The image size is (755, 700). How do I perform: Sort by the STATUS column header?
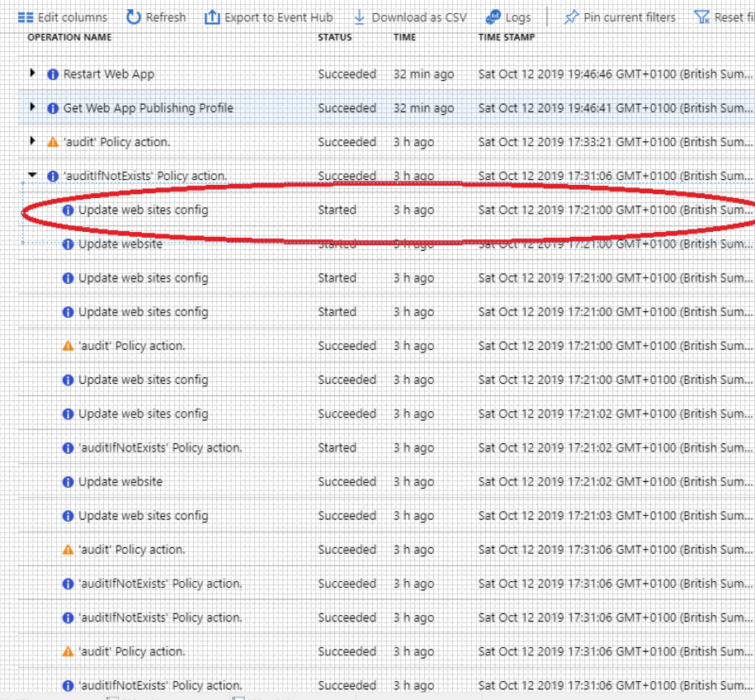coord(334,36)
